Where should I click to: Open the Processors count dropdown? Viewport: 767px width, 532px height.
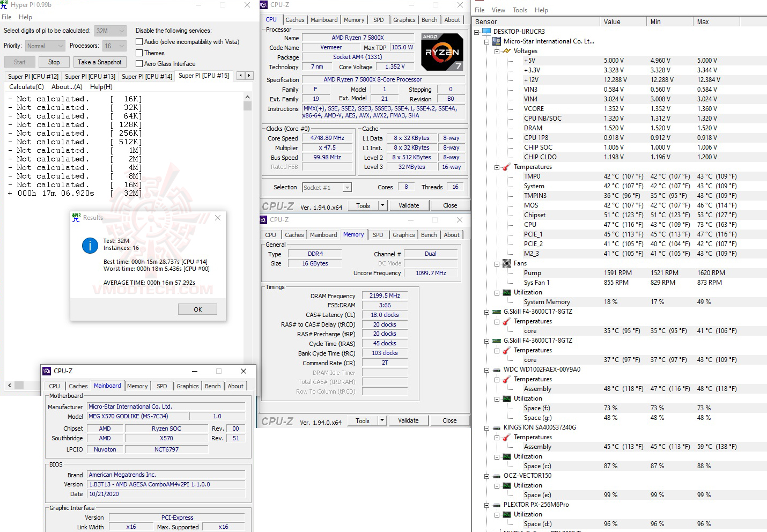pos(114,46)
